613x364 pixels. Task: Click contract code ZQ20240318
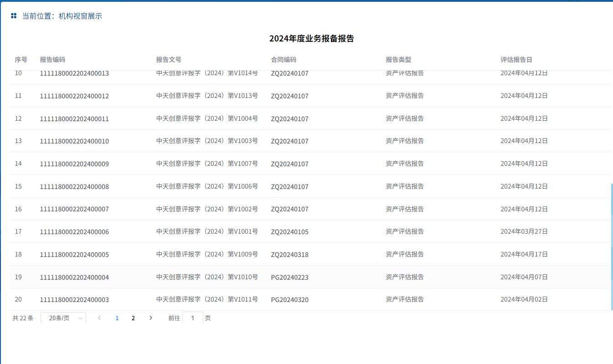pyautogui.click(x=289, y=255)
